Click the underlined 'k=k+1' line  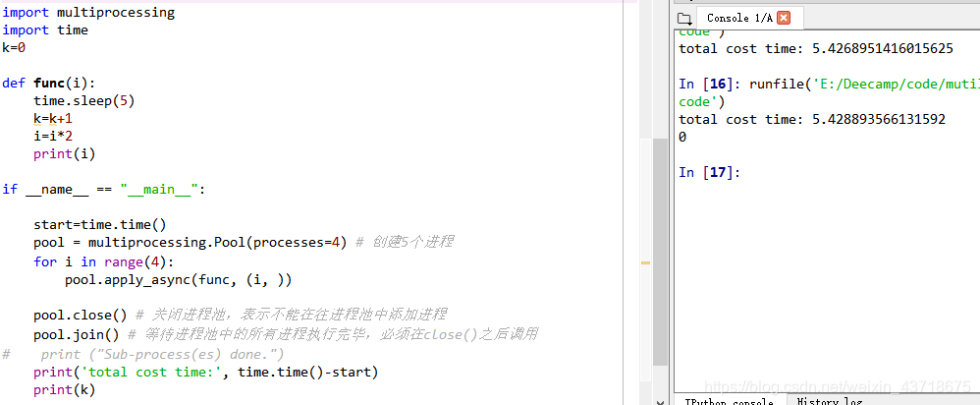pyautogui.click(x=53, y=118)
